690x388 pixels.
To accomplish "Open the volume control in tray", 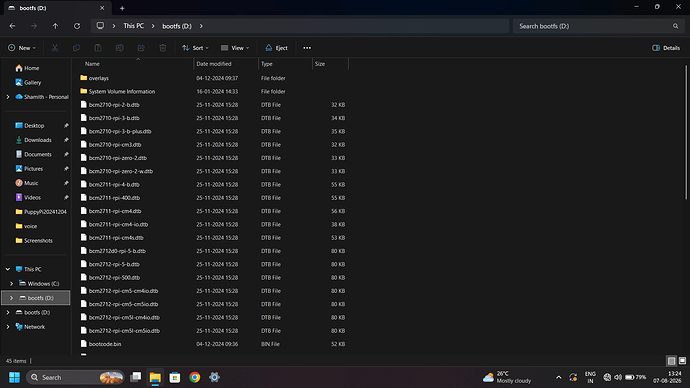I will coord(618,377).
